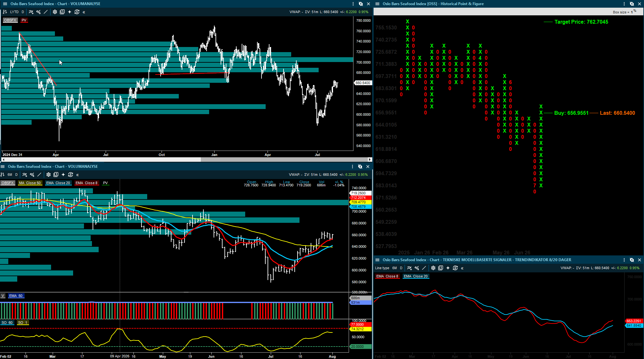Click hexagon search icon in Point & Figure title bar
The height and width of the screenshot is (359, 644).
tap(632, 4)
